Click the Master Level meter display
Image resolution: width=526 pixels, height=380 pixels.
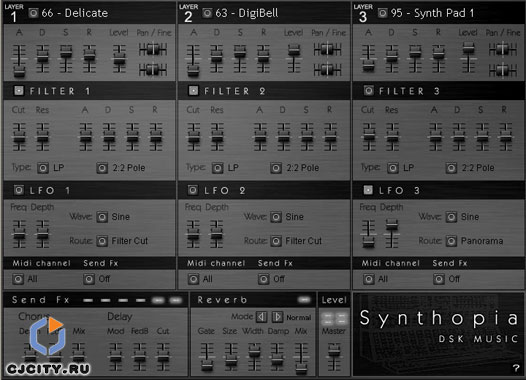click(x=334, y=319)
